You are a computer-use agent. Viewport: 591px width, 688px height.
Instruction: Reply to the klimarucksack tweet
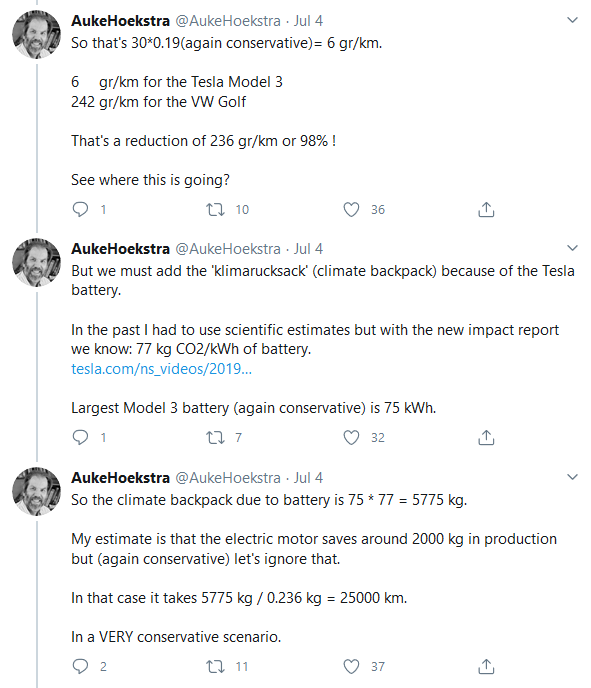[80, 437]
